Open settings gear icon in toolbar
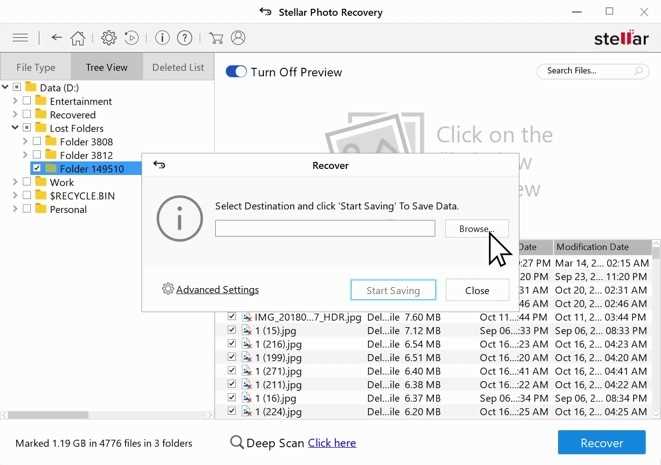This screenshot has height=465, width=661. coord(109,38)
